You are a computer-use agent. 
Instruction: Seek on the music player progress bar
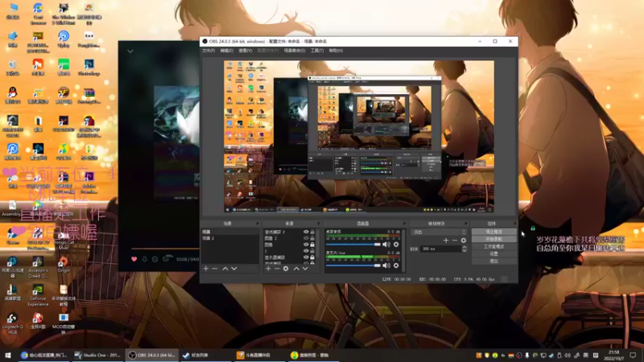point(165,249)
